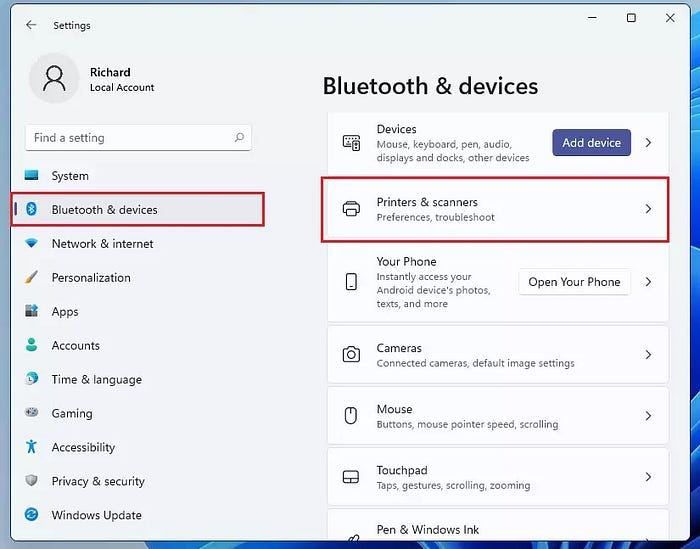Click the System monitor icon
The height and width of the screenshot is (549, 700).
31,175
